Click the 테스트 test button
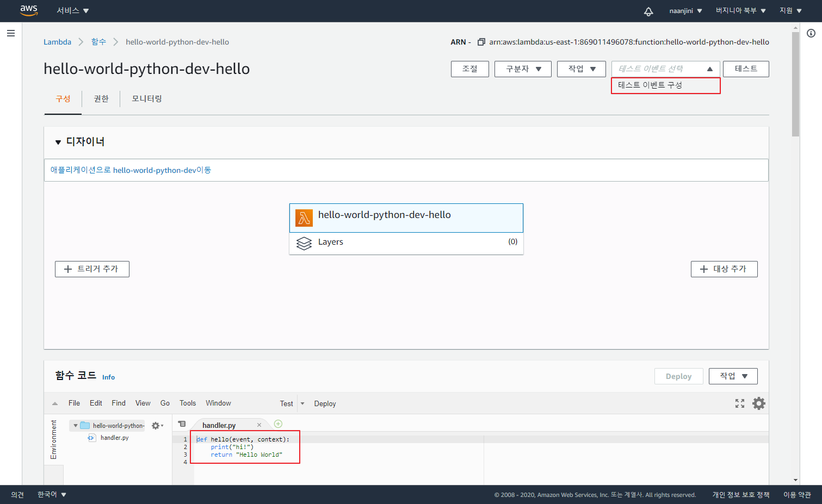 point(746,69)
